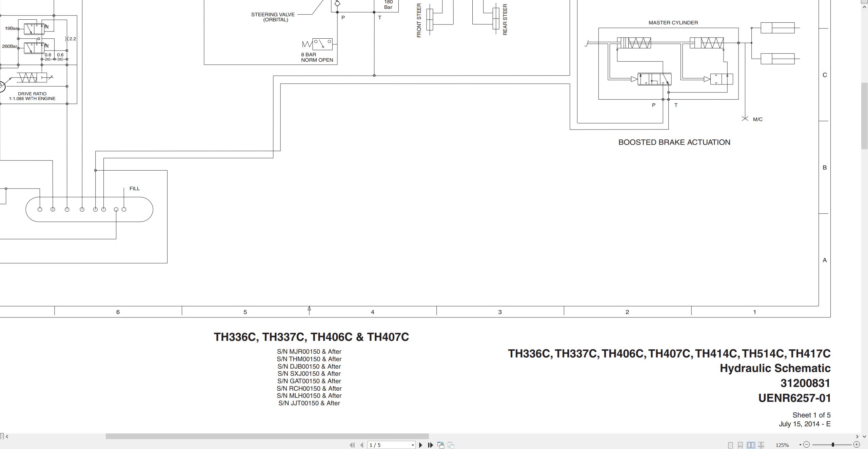Click the MASTER CYLINDER label
This screenshot has height=449, width=868.
673,23
